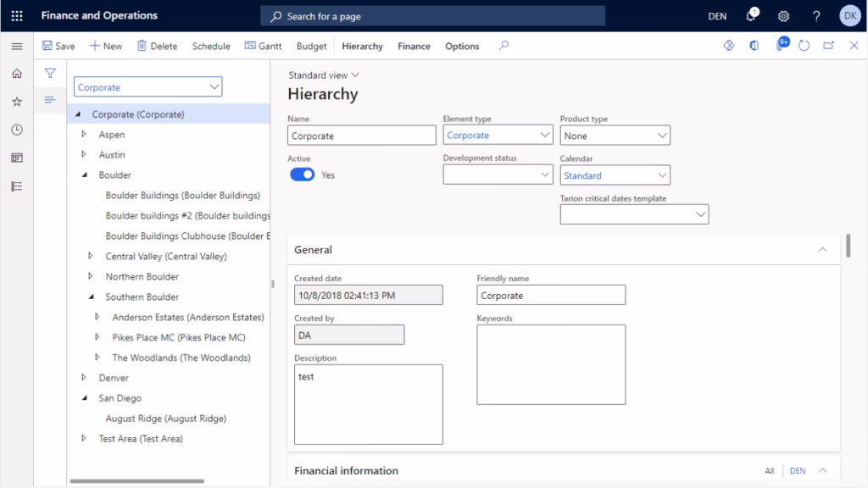
Task: Open the app launcher grid
Action: pos(17,16)
